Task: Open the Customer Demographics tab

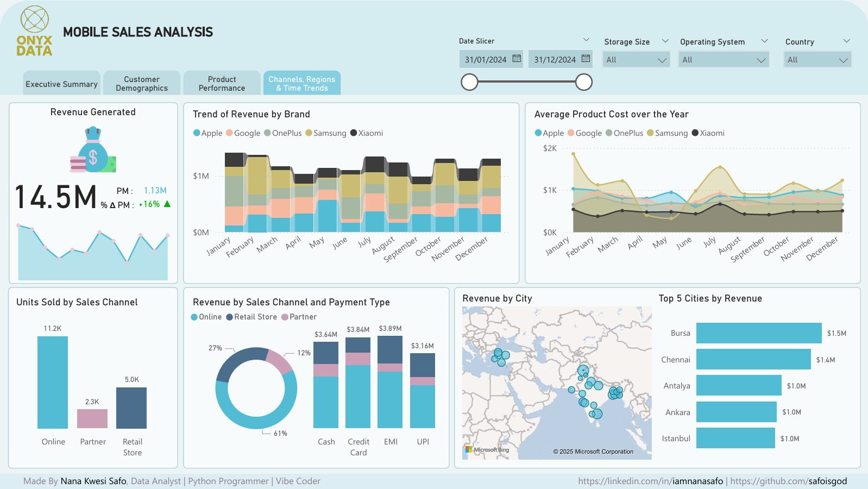Action: coord(142,83)
